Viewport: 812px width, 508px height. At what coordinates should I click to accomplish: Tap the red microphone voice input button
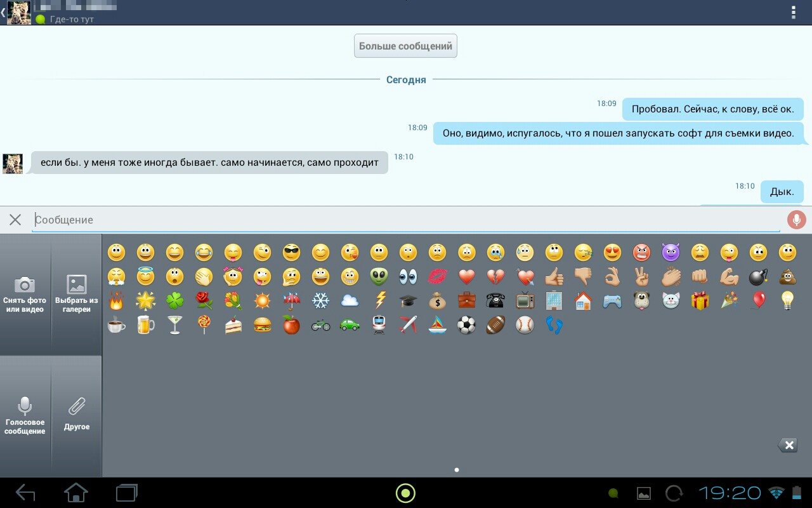(x=796, y=220)
